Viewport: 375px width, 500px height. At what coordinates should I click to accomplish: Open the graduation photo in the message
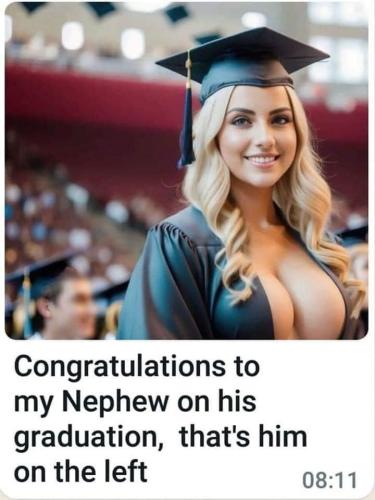click(187, 171)
